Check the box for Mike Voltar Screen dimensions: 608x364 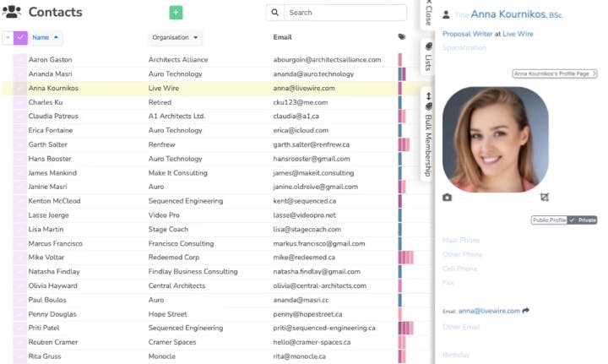coord(19,258)
